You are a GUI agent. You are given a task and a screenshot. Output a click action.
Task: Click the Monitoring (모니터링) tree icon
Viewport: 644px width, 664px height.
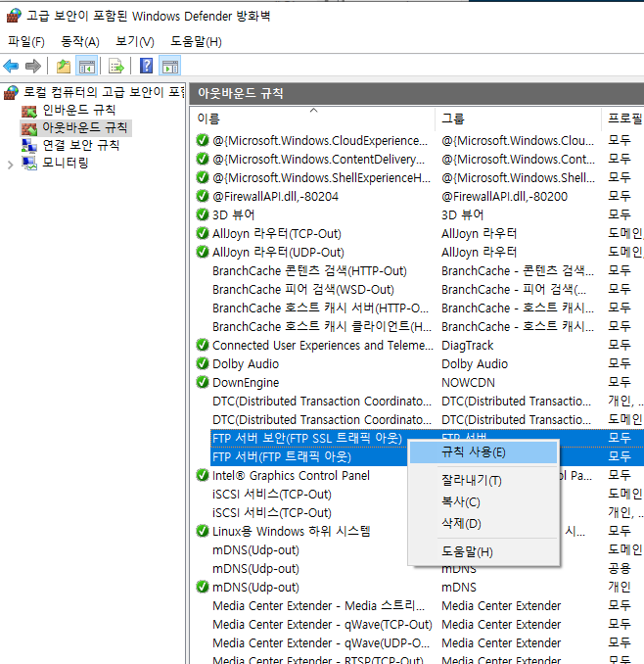(x=29, y=163)
